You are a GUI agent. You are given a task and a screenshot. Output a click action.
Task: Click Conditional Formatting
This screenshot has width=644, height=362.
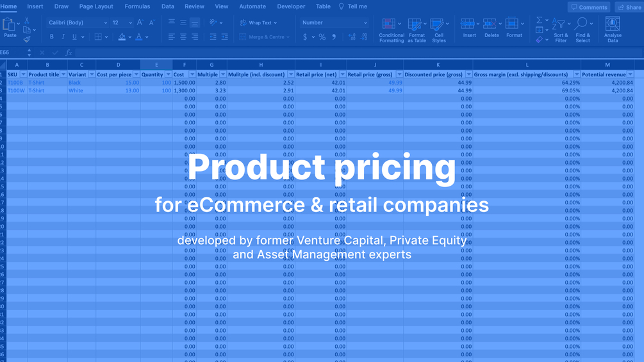tap(391, 30)
